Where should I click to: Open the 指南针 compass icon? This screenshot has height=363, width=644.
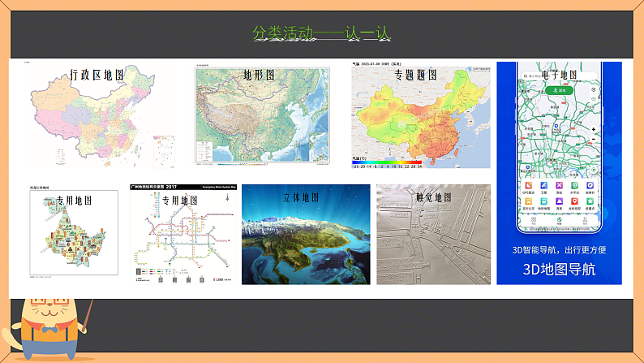pyautogui.click(x=590, y=185)
